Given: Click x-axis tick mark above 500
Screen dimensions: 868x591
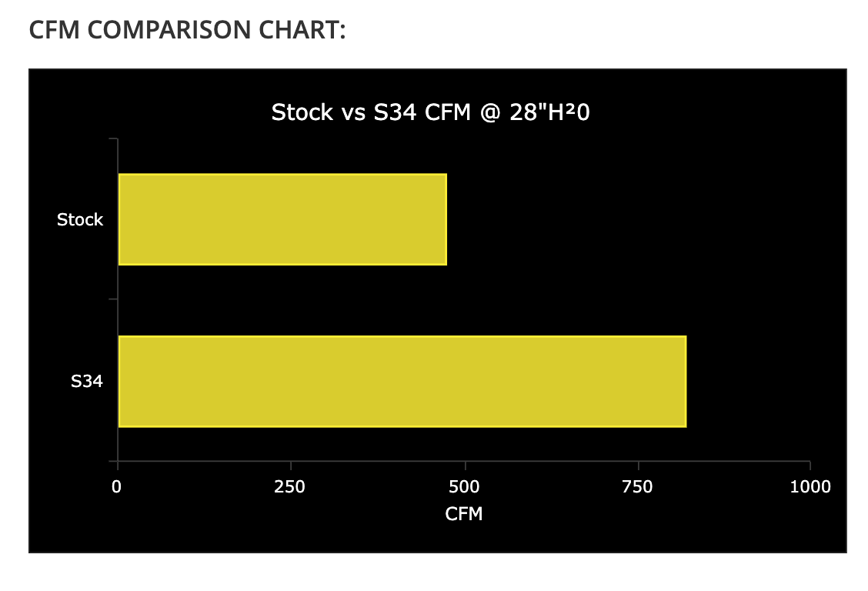Looking at the screenshot, I should click(465, 465).
